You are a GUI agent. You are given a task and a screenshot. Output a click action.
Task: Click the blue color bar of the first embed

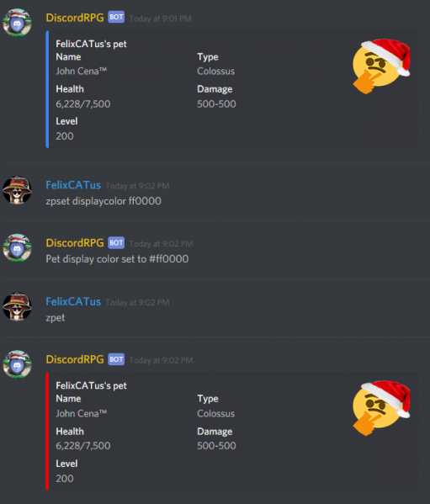(47, 89)
